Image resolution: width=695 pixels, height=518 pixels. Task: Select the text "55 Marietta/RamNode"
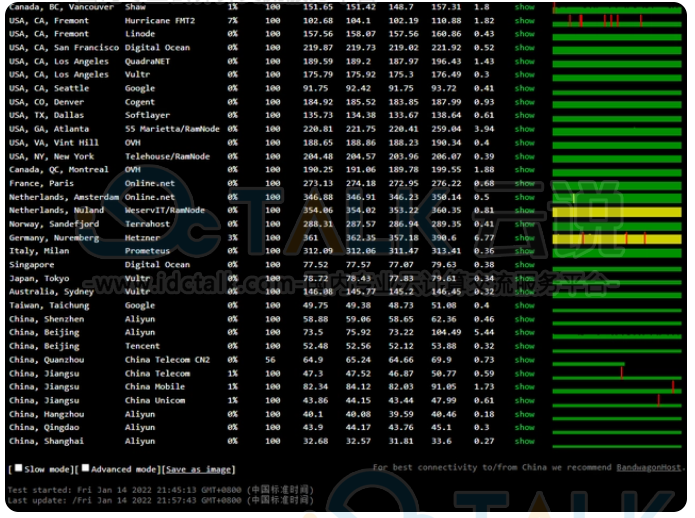pyautogui.click(x=172, y=129)
